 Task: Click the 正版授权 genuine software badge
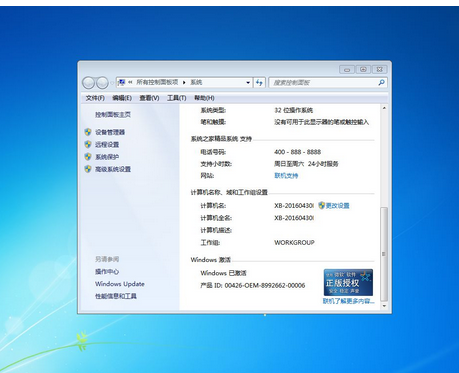[348, 282]
